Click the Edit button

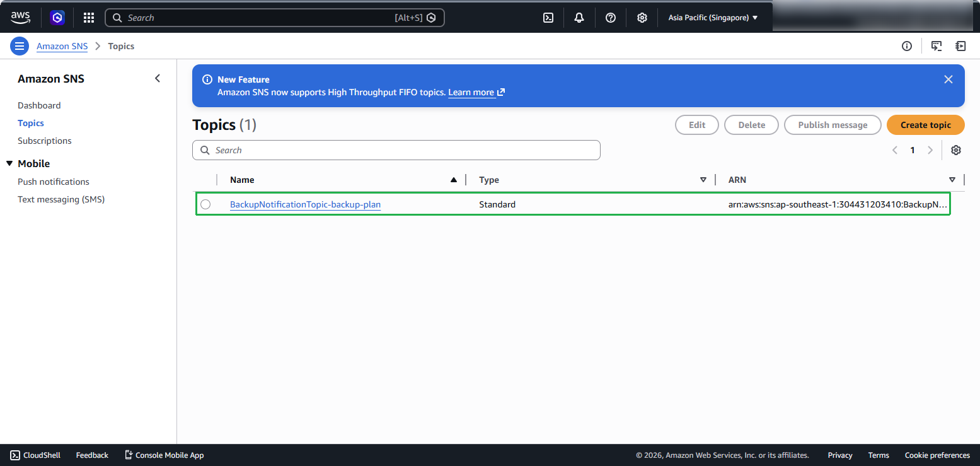point(697,125)
